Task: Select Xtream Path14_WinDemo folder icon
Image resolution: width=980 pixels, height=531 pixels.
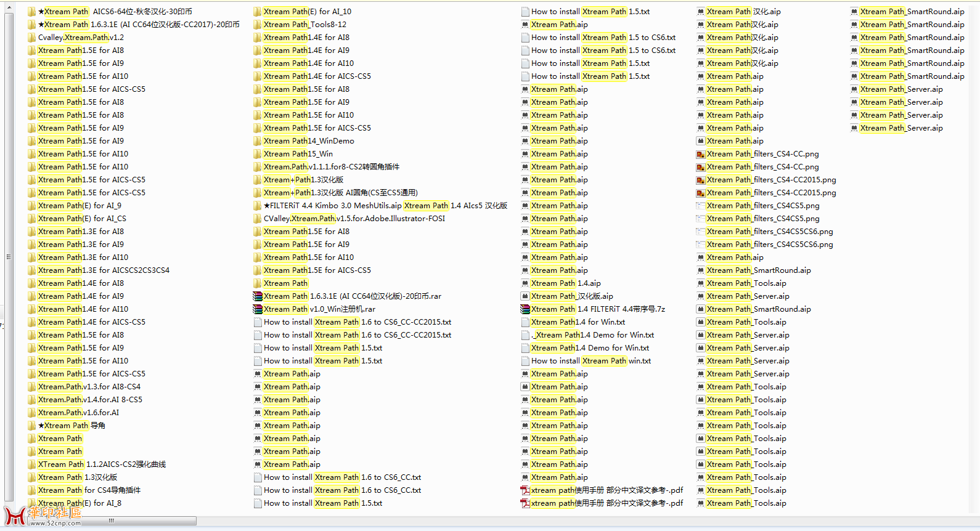Action: pyautogui.click(x=258, y=141)
